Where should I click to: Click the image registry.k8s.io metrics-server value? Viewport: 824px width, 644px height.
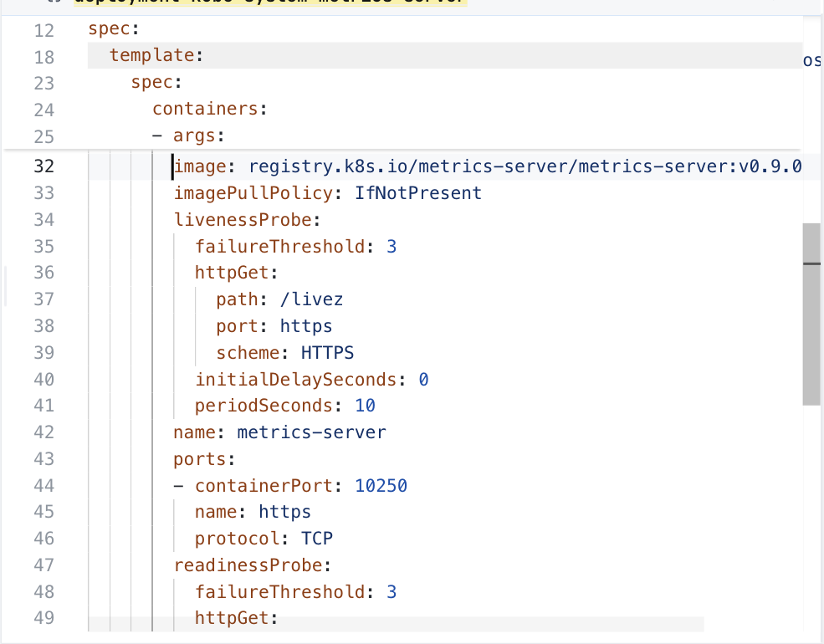point(525,166)
